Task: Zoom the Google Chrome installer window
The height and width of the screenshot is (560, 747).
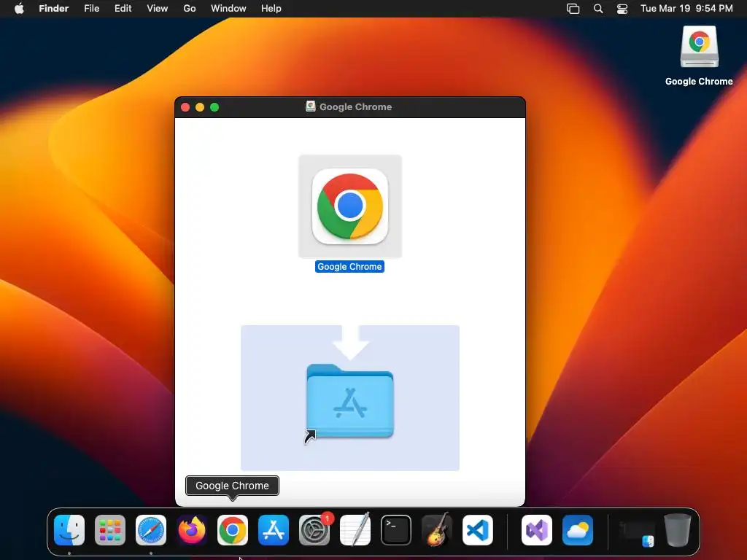Action: coord(214,107)
